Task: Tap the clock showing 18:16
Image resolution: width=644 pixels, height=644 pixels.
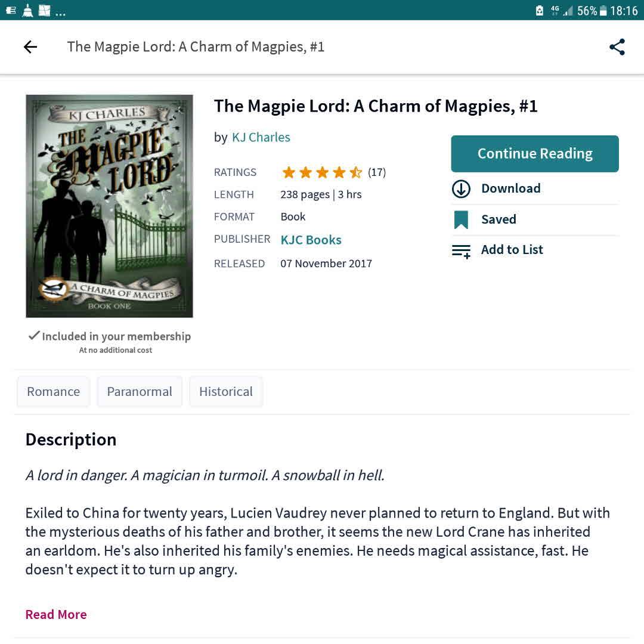Action: (624, 11)
